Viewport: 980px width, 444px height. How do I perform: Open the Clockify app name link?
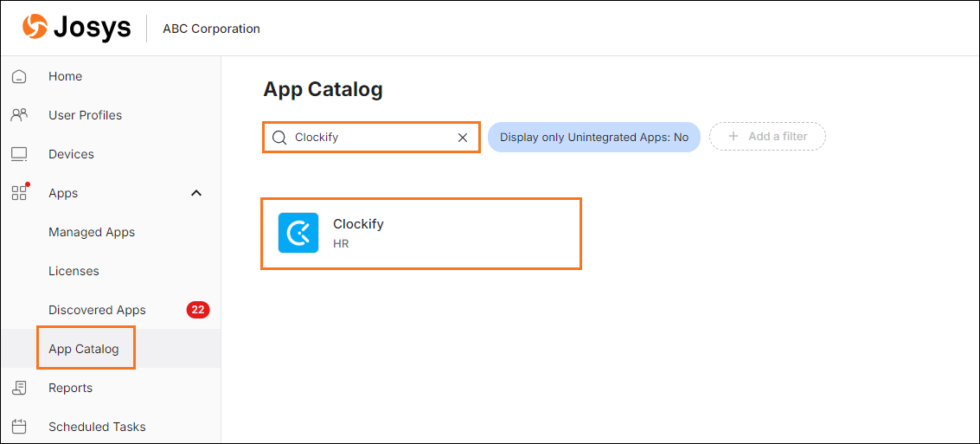tap(358, 224)
